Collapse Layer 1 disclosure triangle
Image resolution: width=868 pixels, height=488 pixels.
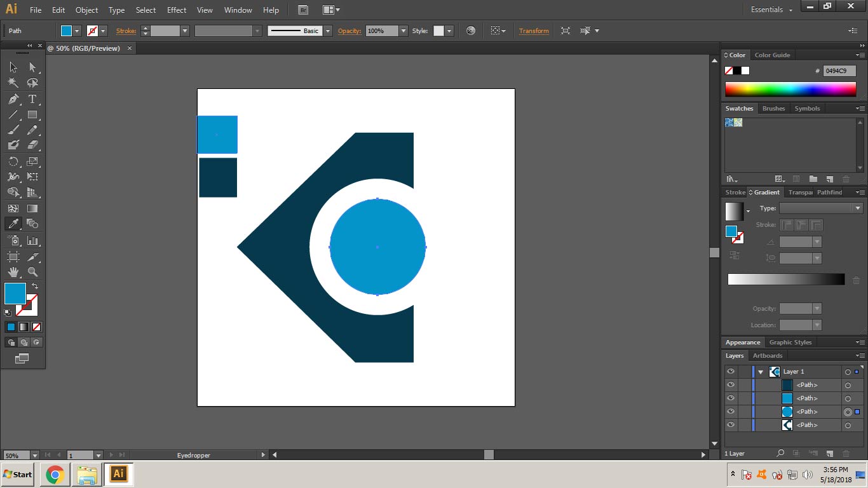pos(761,372)
